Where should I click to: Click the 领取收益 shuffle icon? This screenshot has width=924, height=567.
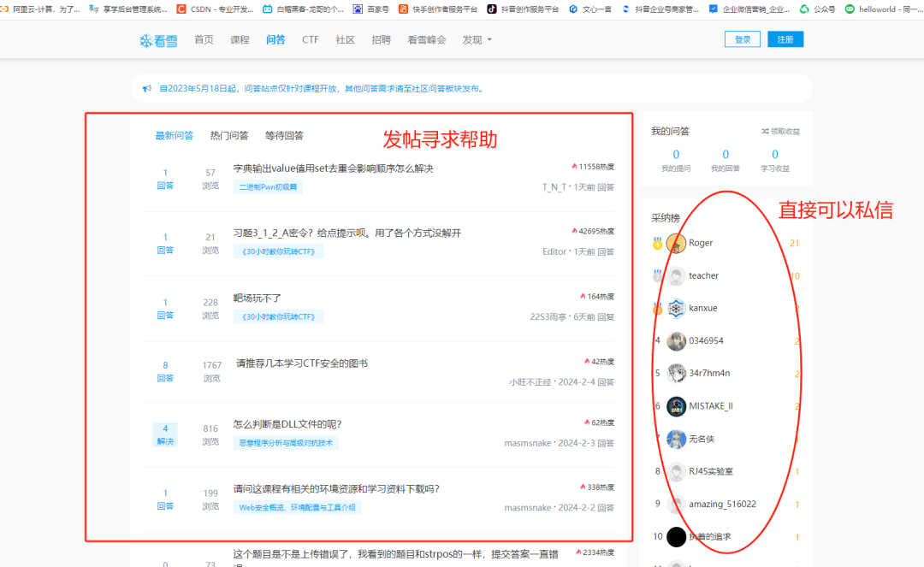(764, 132)
